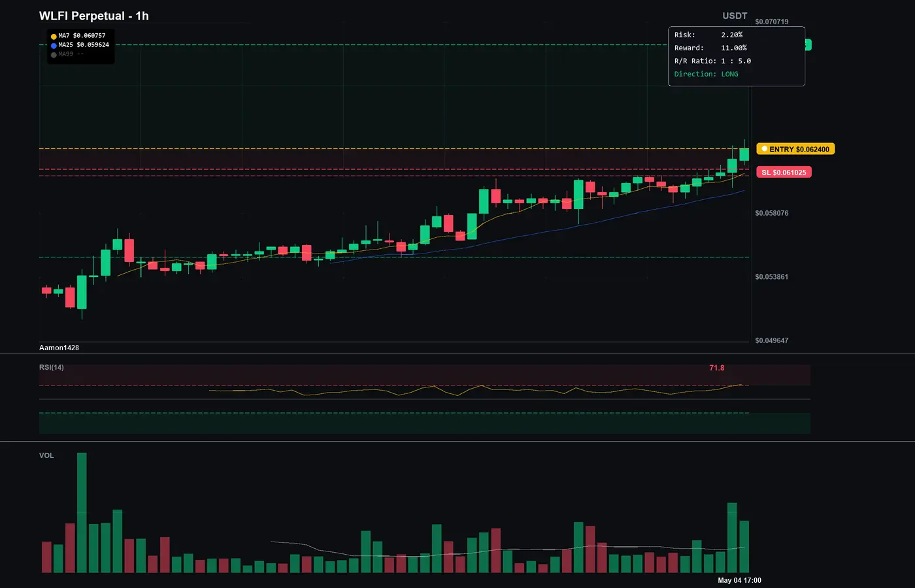
Task: Select the SL $0.061025 stop-loss tag
Action: (784, 172)
